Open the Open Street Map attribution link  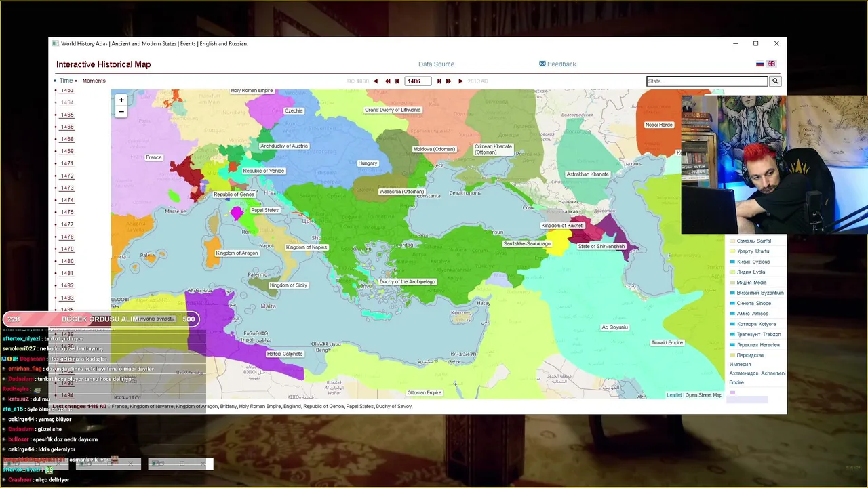(x=704, y=395)
